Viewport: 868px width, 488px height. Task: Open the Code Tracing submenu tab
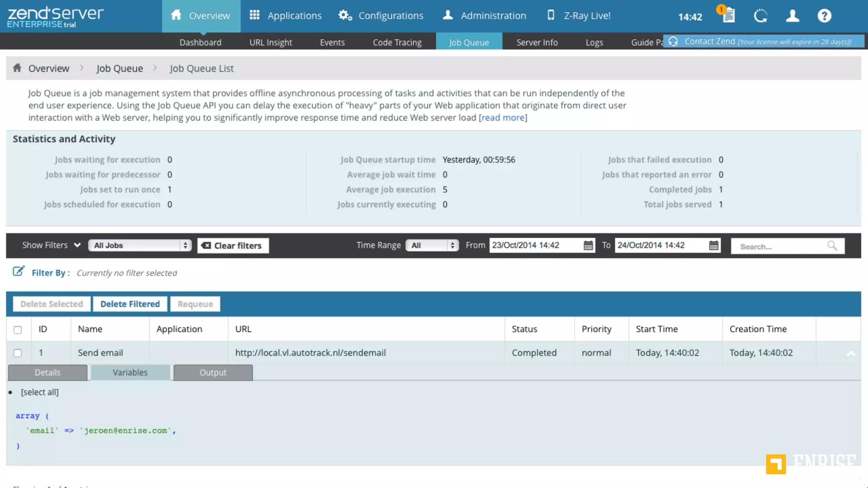point(397,42)
